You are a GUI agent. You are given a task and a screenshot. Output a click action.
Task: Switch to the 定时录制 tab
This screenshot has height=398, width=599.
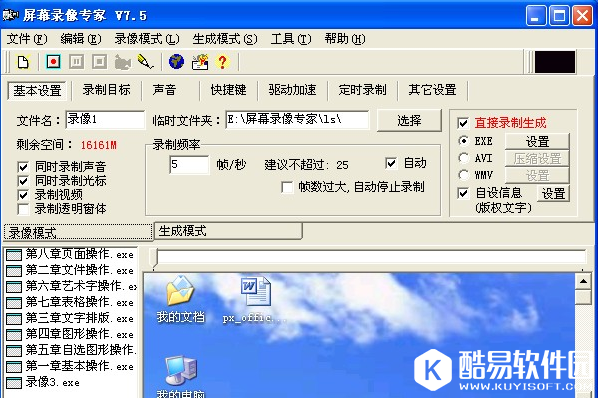click(x=363, y=90)
